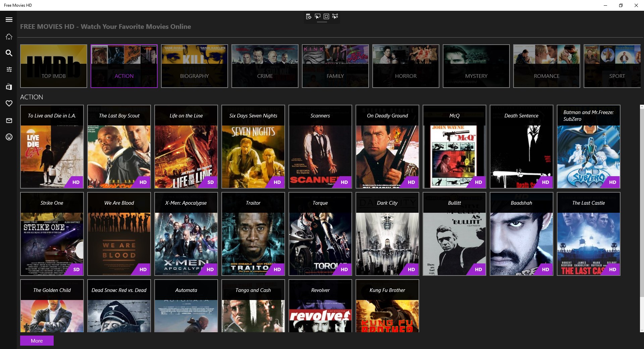
Task: Open Scanners movie poster
Action: 320,147
